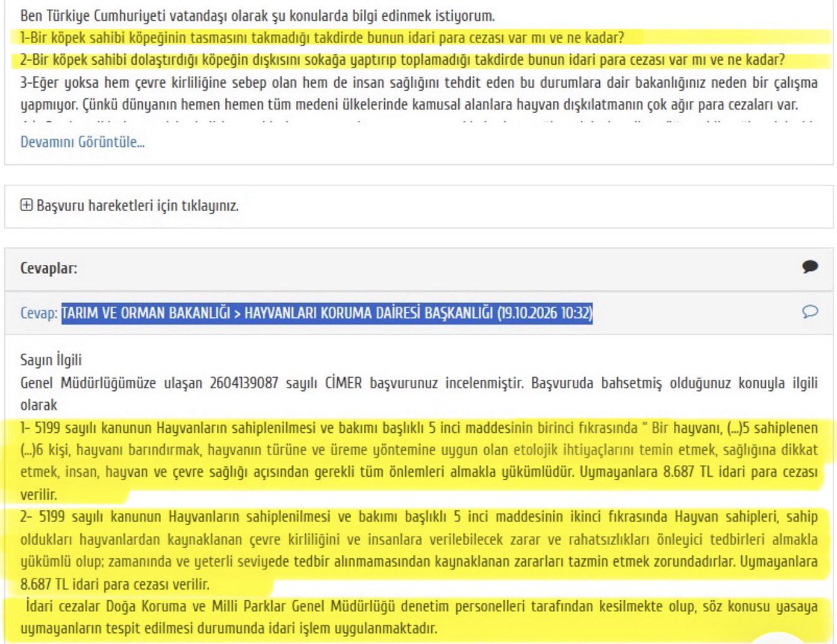837x644 pixels.
Task: Click the 'Cevaplar:' header label
Action: [x=48, y=267]
